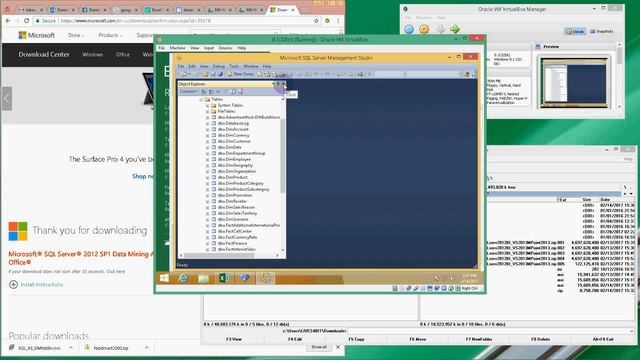Select the dbo.DimPromotion table
Viewport: 640px width, 360px height.
point(235,195)
